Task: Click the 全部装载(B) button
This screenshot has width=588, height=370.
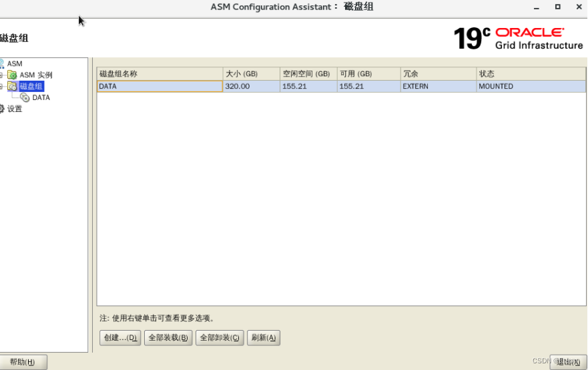Action: [x=168, y=338]
